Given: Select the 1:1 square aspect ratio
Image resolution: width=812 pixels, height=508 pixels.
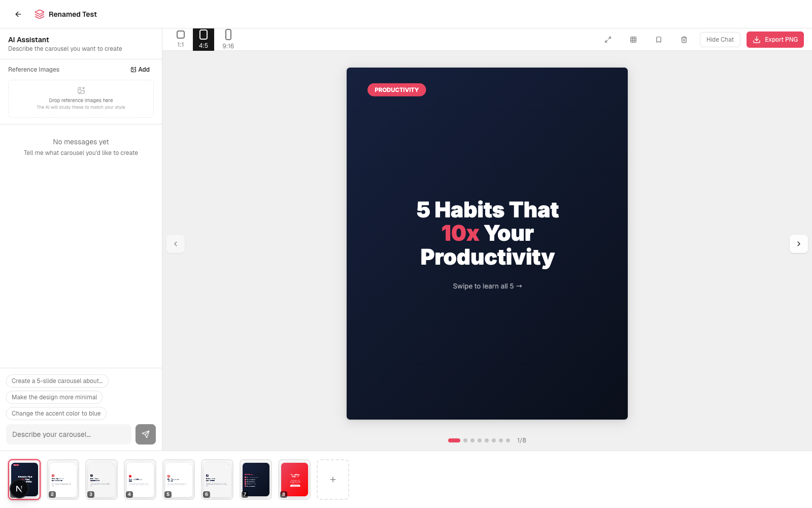Looking at the screenshot, I should [x=181, y=39].
